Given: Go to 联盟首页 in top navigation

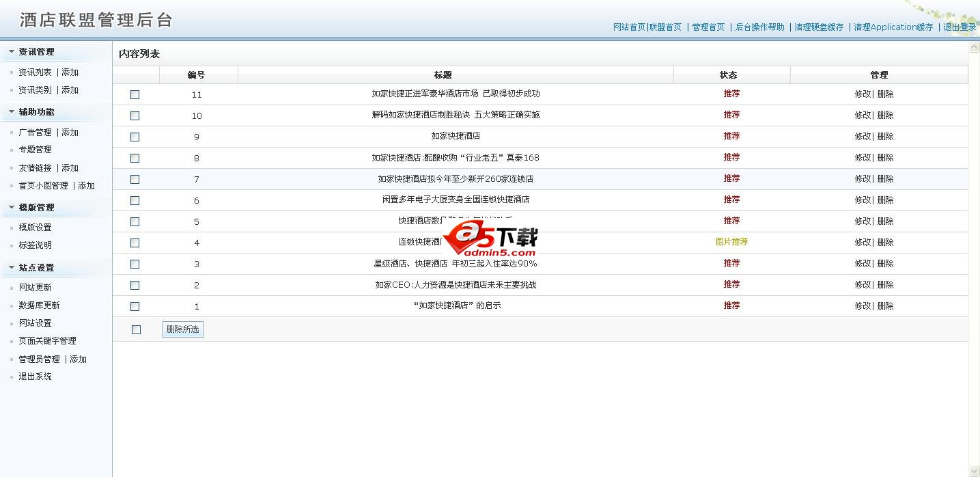Looking at the screenshot, I should 665,27.
